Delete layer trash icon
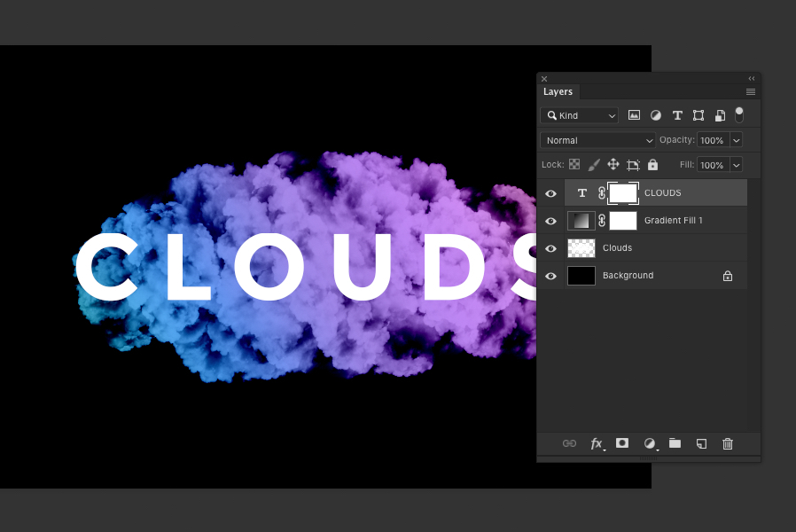 (x=728, y=443)
